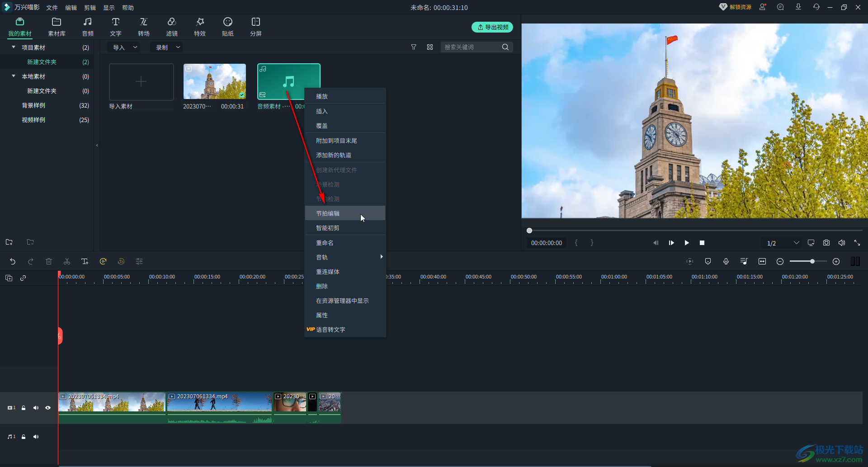Viewport: 868px width, 467px height.
Task: Open the 1/2 preview quality dropdown
Action: point(782,243)
